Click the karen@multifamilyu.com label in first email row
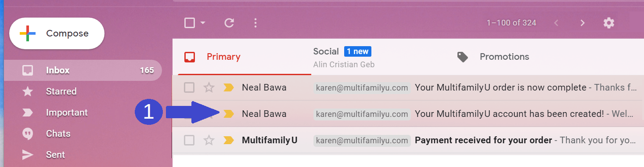This screenshot has width=644, height=167. [x=362, y=88]
